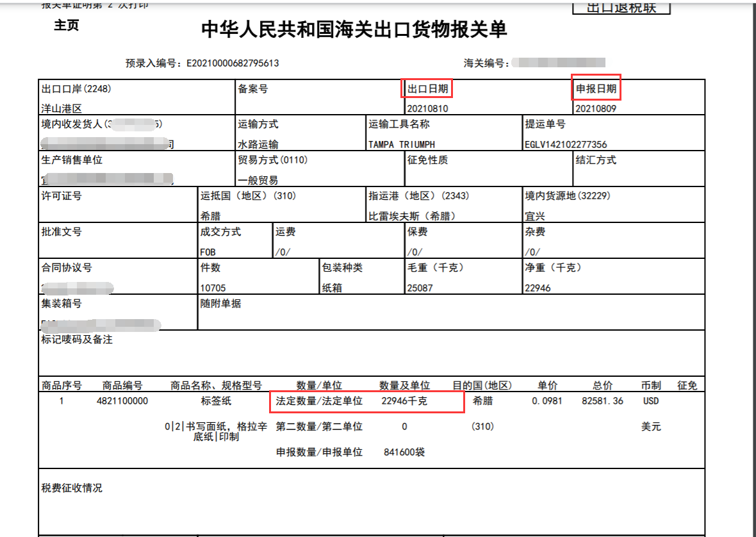Click the 备案号 field label

pyautogui.click(x=252, y=88)
